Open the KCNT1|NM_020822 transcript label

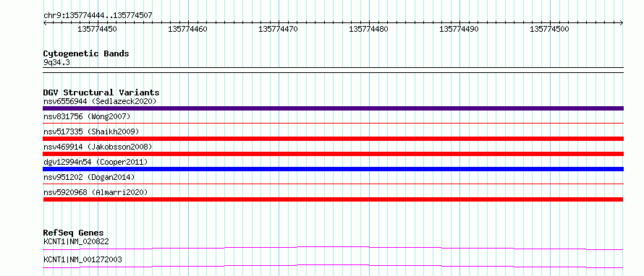(76, 241)
